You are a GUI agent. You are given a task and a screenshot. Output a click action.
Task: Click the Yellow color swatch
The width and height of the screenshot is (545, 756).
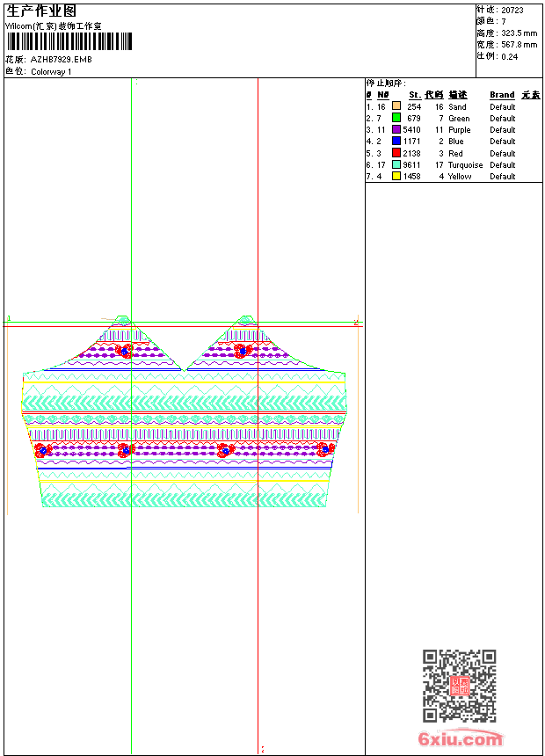point(396,176)
